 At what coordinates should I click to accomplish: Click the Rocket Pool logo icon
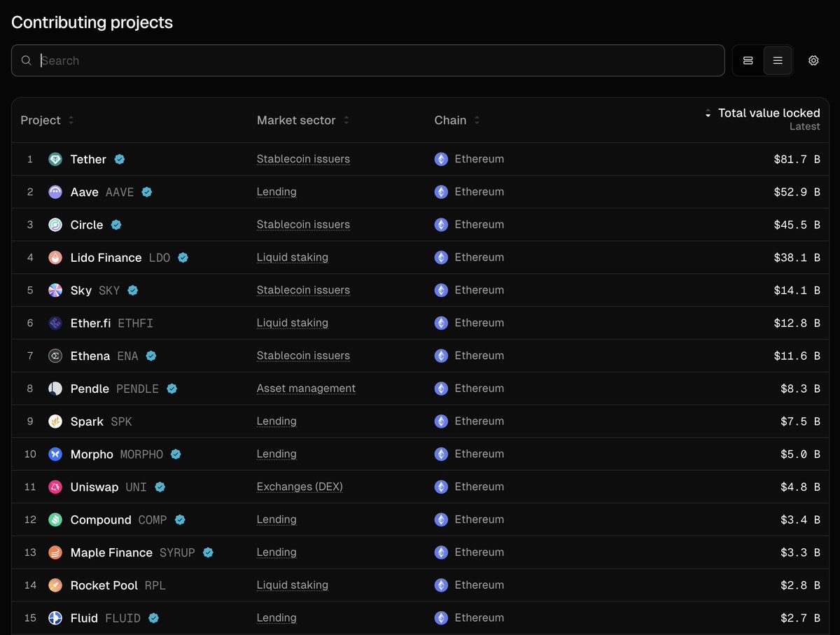pos(55,585)
